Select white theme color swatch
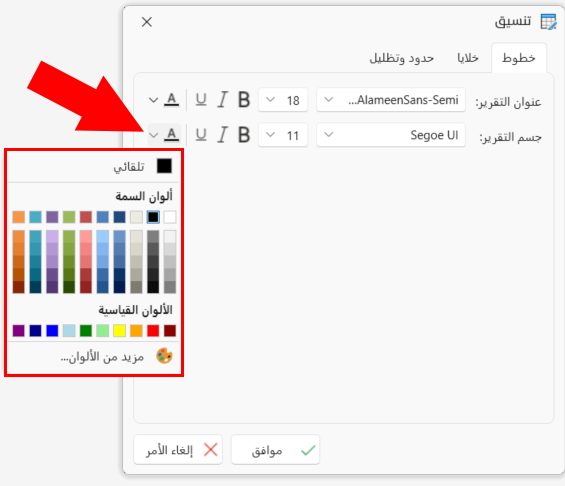This screenshot has height=486, width=565. 170,217
